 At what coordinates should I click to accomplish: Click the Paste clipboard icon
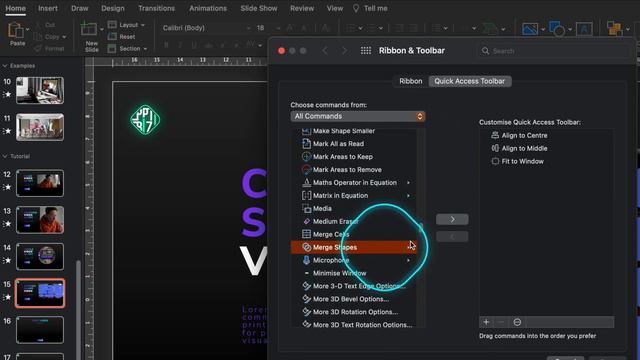tap(16, 31)
